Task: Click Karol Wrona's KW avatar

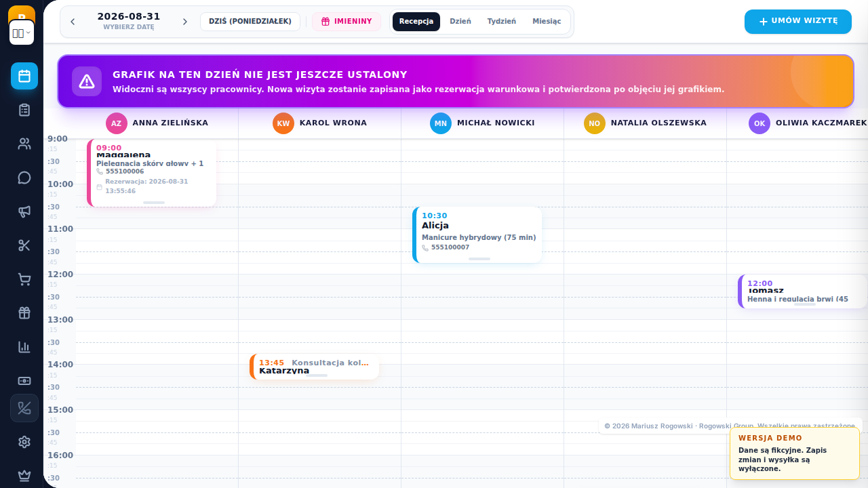Action: pyautogui.click(x=283, y=123)
